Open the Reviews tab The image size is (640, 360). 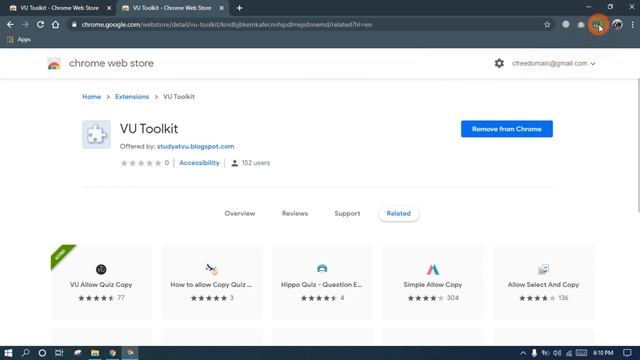(x=295, y=213)
